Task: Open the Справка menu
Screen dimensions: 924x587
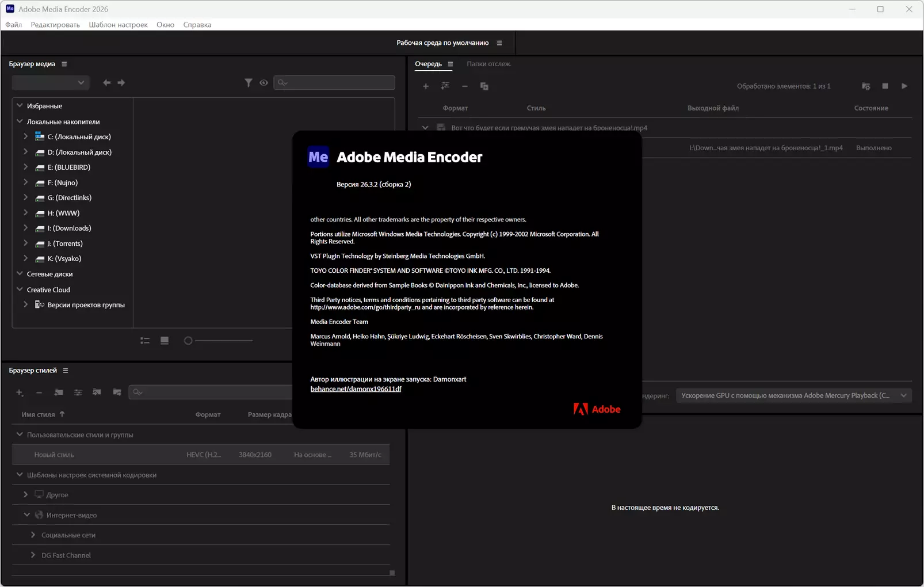Action: tap(197, 25)
